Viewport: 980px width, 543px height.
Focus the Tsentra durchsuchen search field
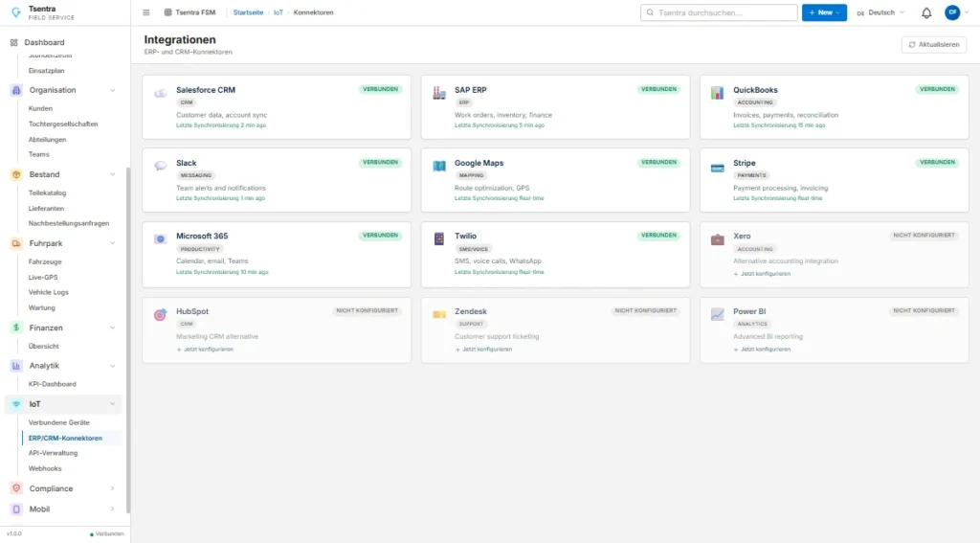tap(719, 12)
